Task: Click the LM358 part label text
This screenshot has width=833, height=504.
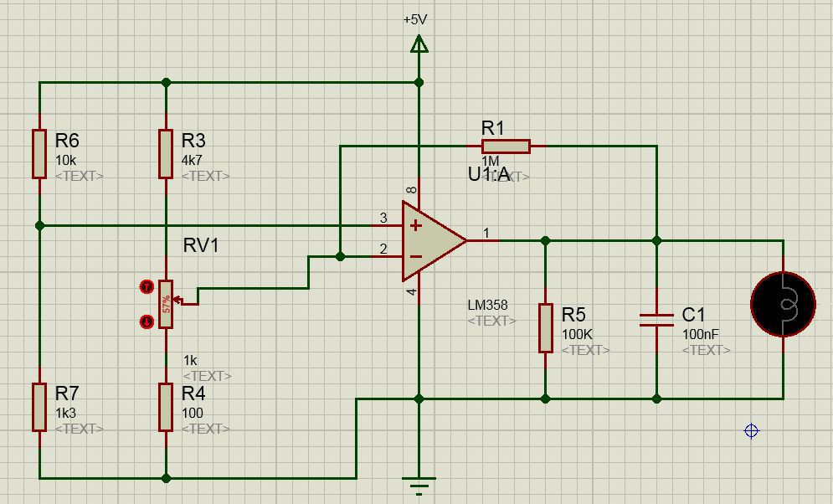Action: pyautogui.click(x=488, y=305)
